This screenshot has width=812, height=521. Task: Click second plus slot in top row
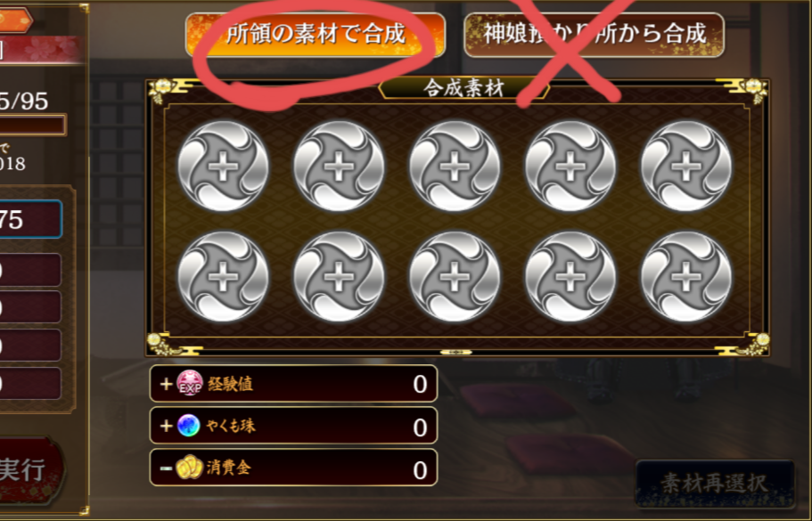[x=340, y=166]
